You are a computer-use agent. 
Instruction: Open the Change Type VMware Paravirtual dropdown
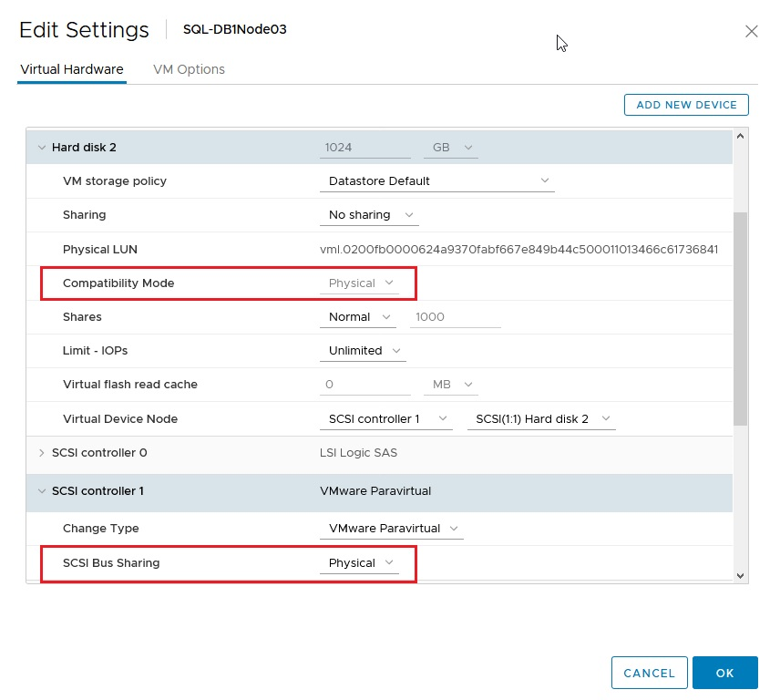click(x=392, y=529)
